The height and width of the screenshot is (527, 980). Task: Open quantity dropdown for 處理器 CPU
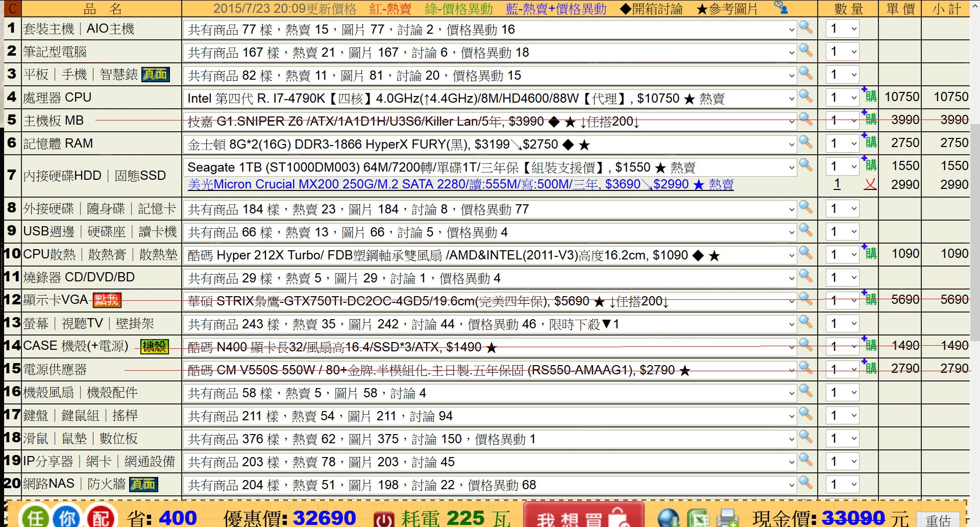(843, 97)
